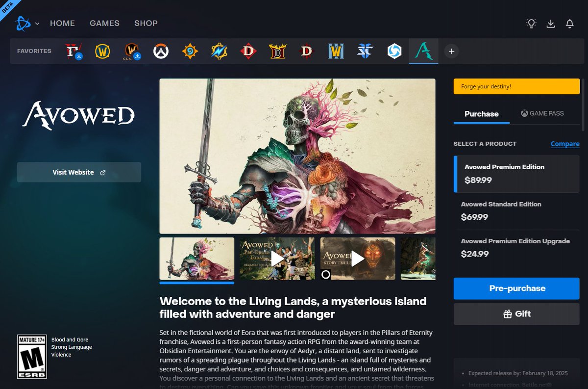Select the Warcraft Rumble lightning gear icon

click(x=219, y=51)
